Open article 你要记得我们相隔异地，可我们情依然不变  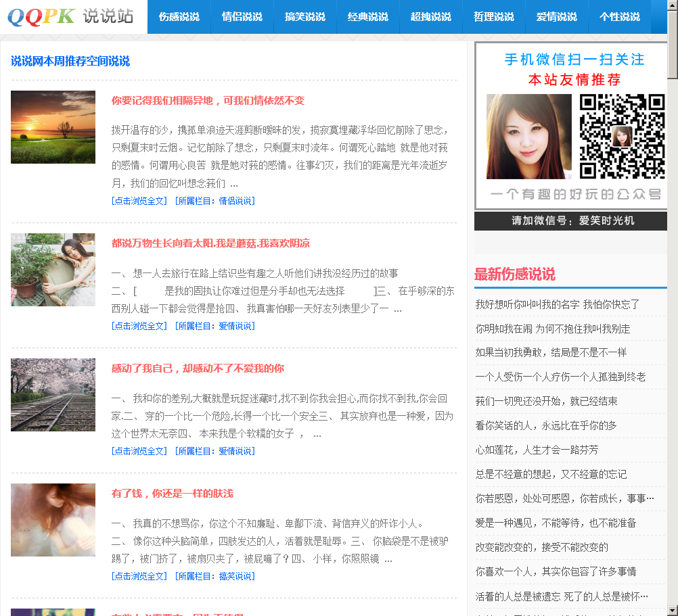click(208, 101)
